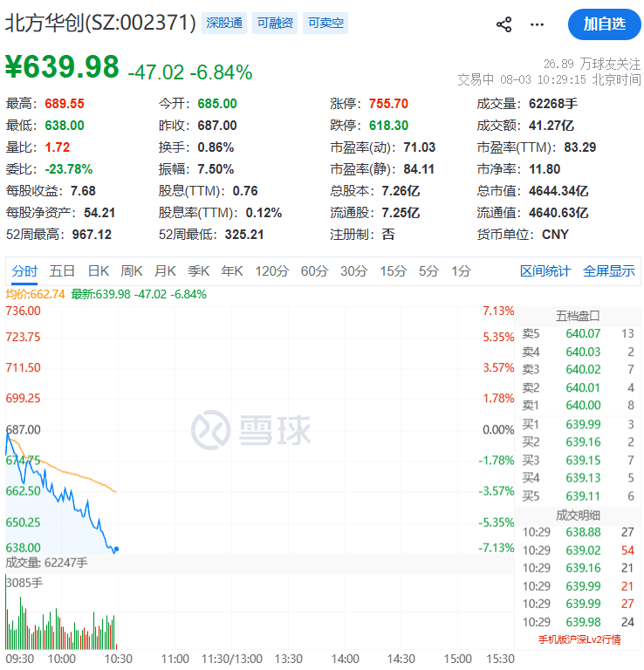
Task: Open 手机版沪深Lv2行情 link
Action: (579, 640)
